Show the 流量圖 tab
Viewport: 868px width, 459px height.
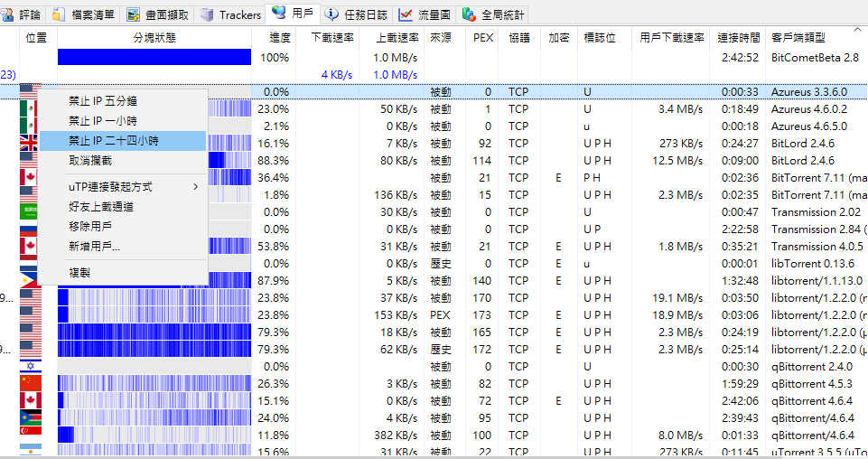[x=425, y=14]
